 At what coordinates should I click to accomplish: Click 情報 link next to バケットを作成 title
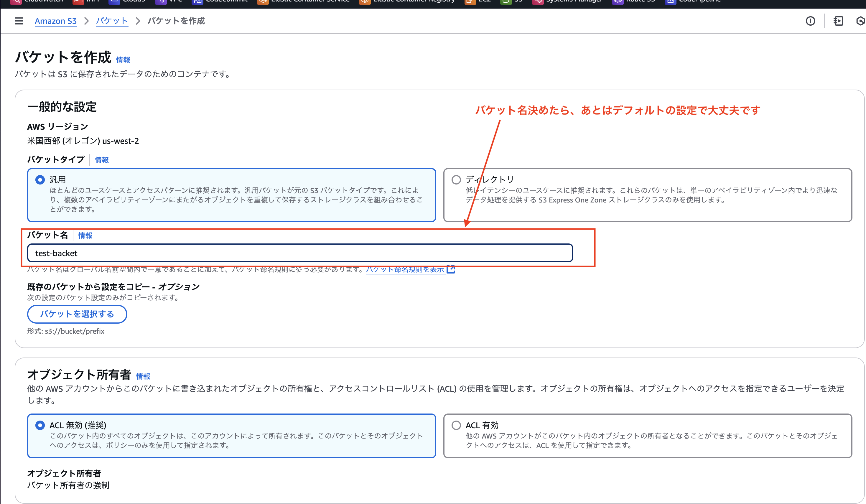coord(123,60)
